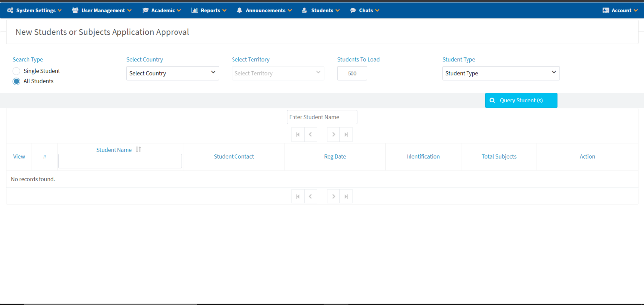Open the Select Territory dropdown
Image resolution: width=644 pixels, height=305 pixels.
(x=278, y=73)
